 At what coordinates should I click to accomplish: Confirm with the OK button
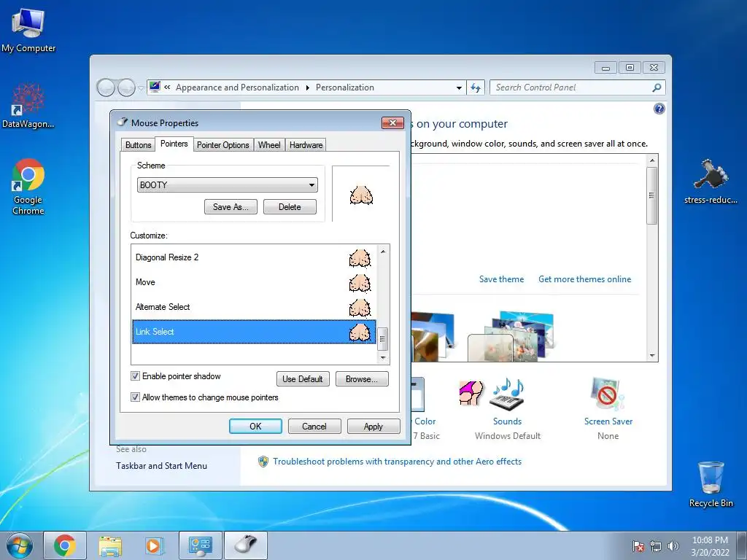pyautogui.click(x=255, y=426)
